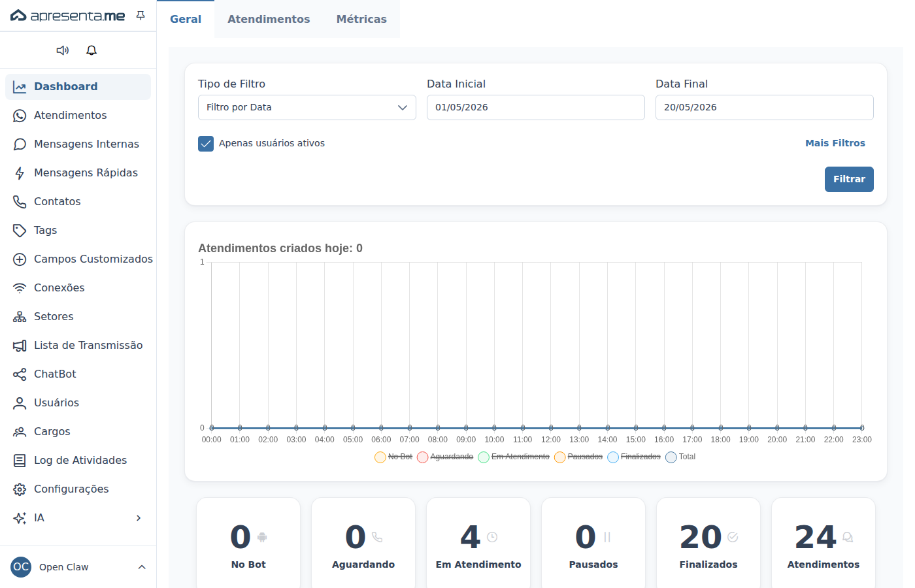Open the Tipo de Filtro dropdown
The height and width of the screenshot is (588, 915).
click(307, 108)
